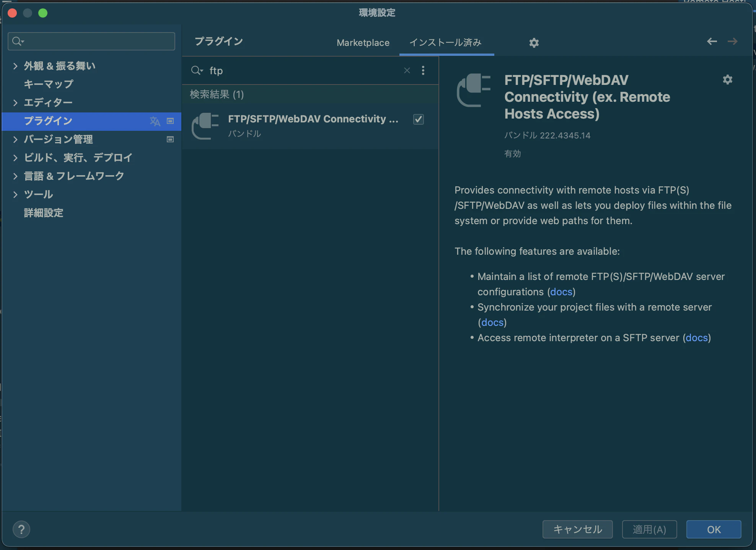Go back with the left arrow
The width and height of the screenshot is (756, 550).
712,41
